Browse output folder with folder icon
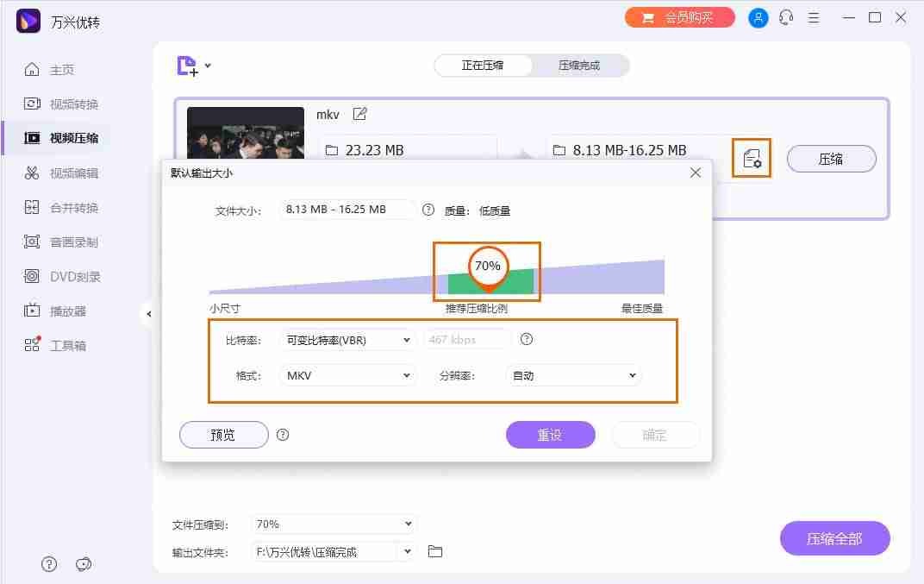Viewport: 924px width, 584px height. pos(435,551)
